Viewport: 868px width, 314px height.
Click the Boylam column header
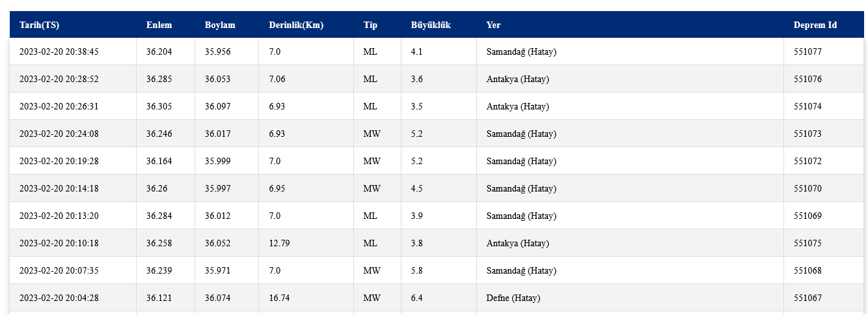[x=220, y=25]
